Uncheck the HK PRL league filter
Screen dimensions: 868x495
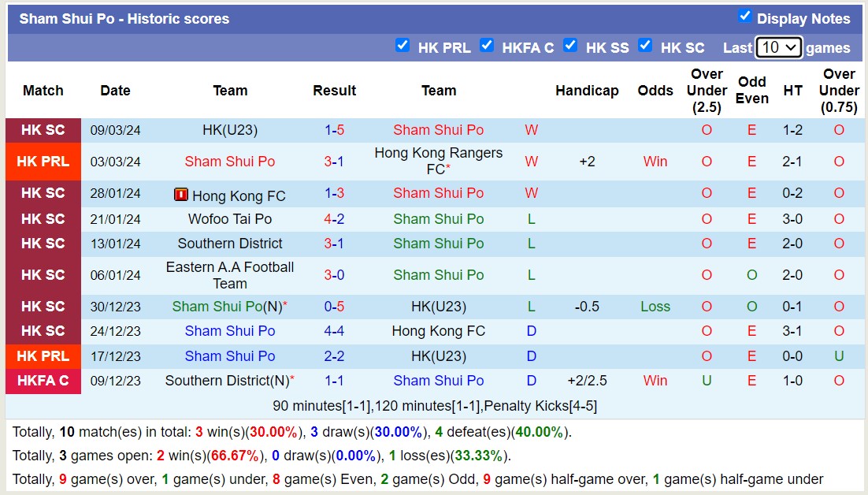coord(402,46)
